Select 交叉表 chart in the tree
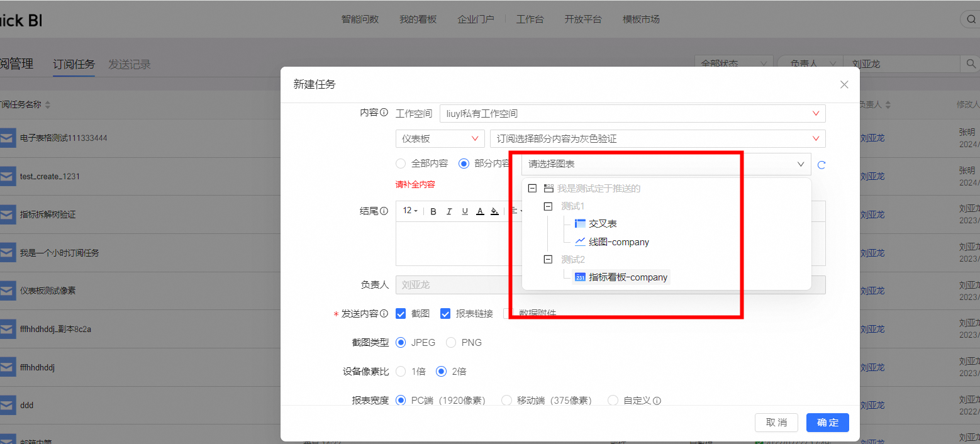 click(x=602, y=224)
